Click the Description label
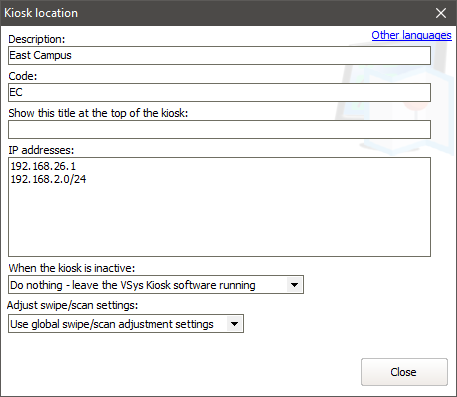This screenshot has width=457, height=397. pos(37,39)
